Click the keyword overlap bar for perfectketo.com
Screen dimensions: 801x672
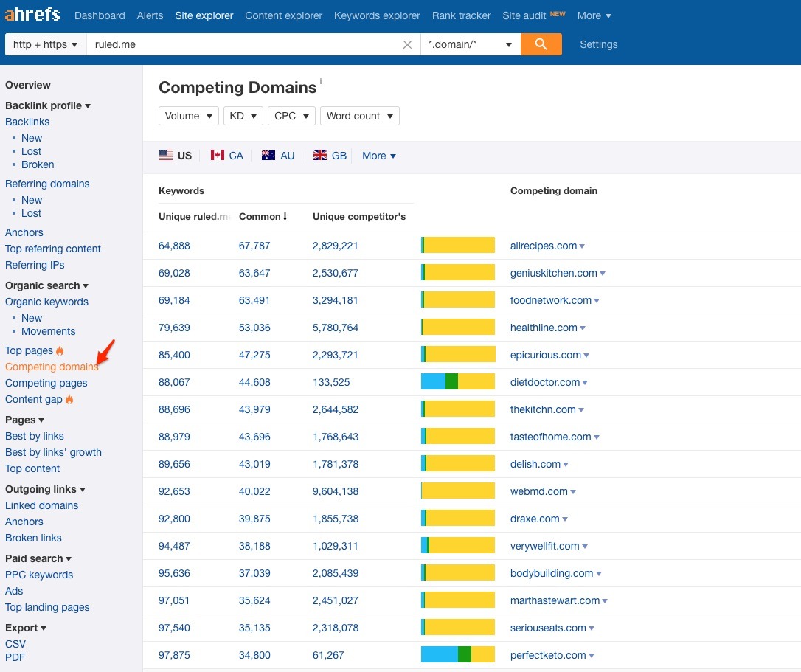click(457, 655)
